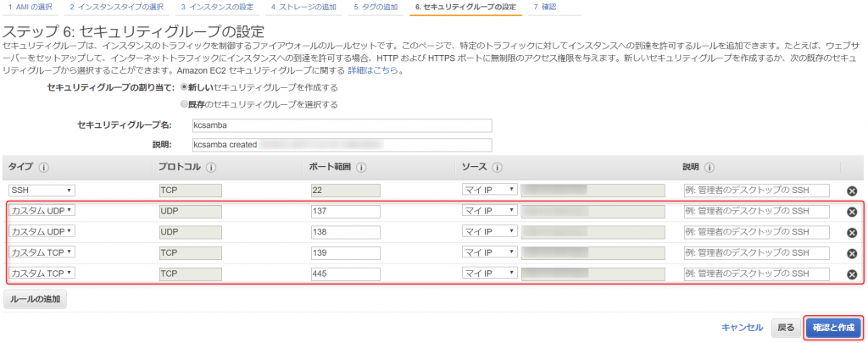Image resolution: width=868 pixels, height=343 pixels.
Task: Show info for プロトコル column header
Action: [211, 167]
